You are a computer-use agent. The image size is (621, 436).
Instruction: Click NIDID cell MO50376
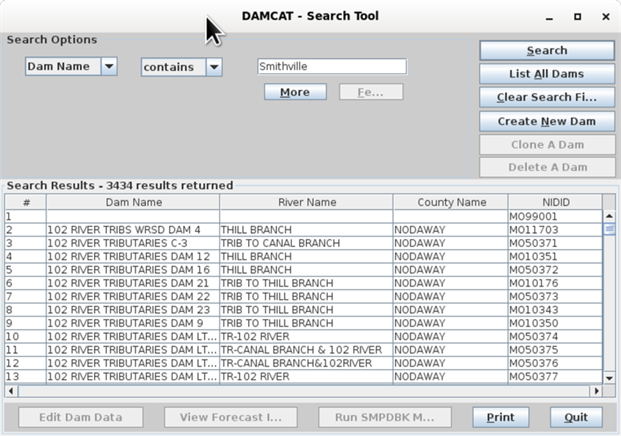tap(555, 363)
